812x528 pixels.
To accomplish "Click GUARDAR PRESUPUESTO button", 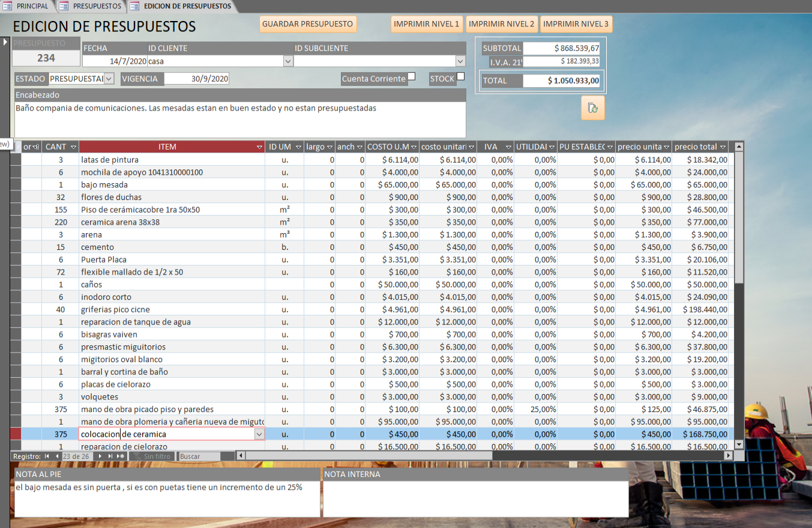I will pos(308,24).
